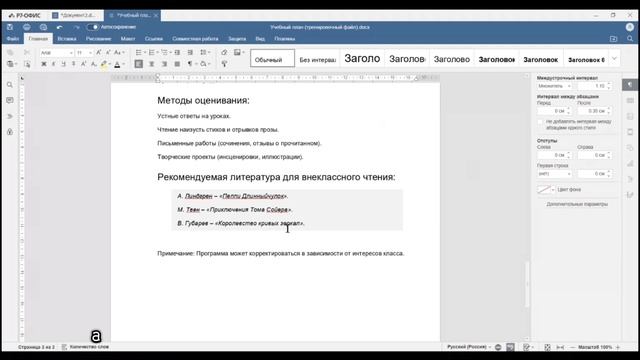Screen dimensions: 640x360
Task: Open the Множитель line spacing dropdown
Action: click(x=554, y=86)
